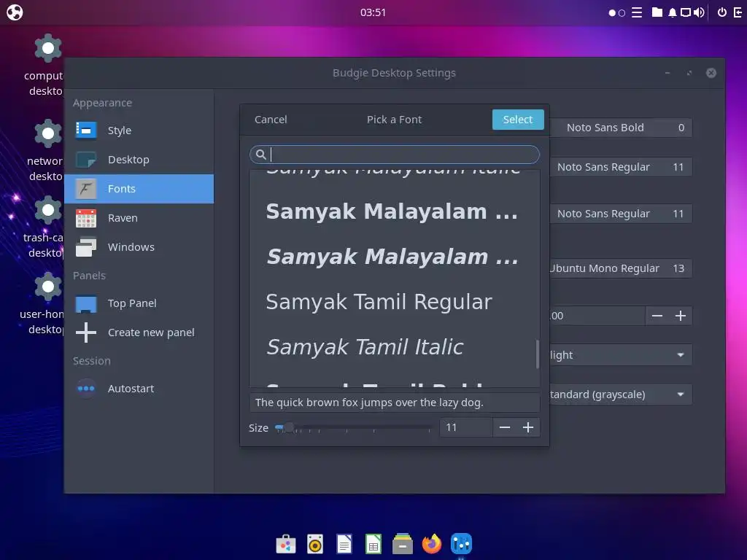
Task: Launch Rhythmbox from the dock
Action: click(x=315, y=544)
